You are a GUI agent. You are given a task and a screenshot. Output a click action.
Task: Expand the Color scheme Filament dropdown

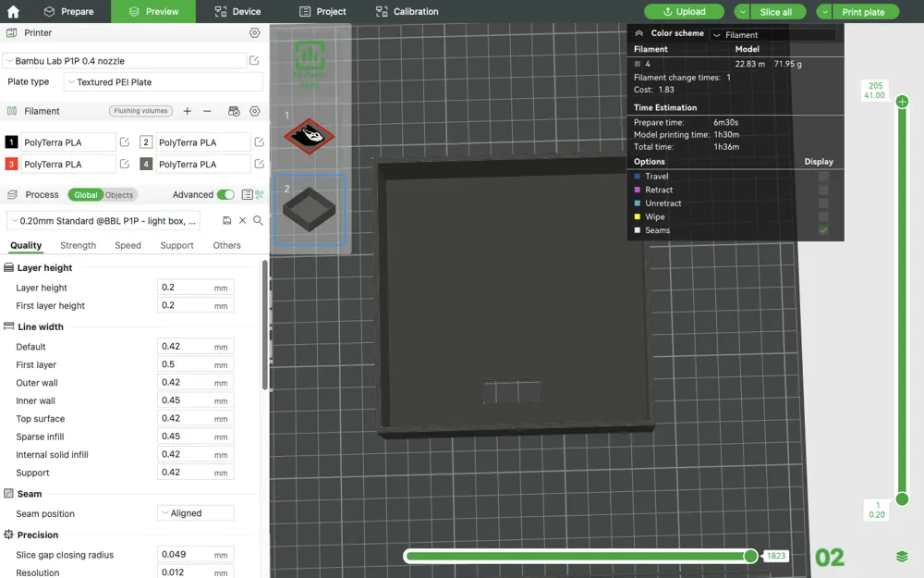[772, 35]
